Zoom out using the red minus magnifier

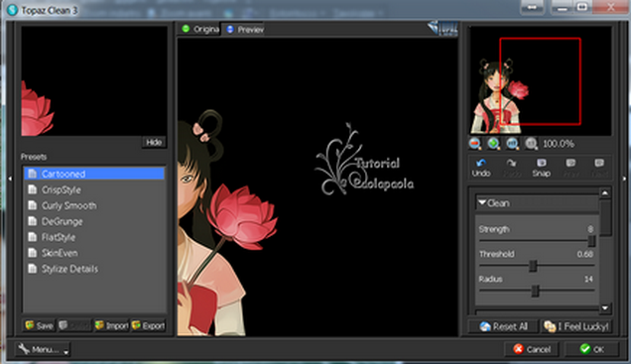[x=475, y=144]
